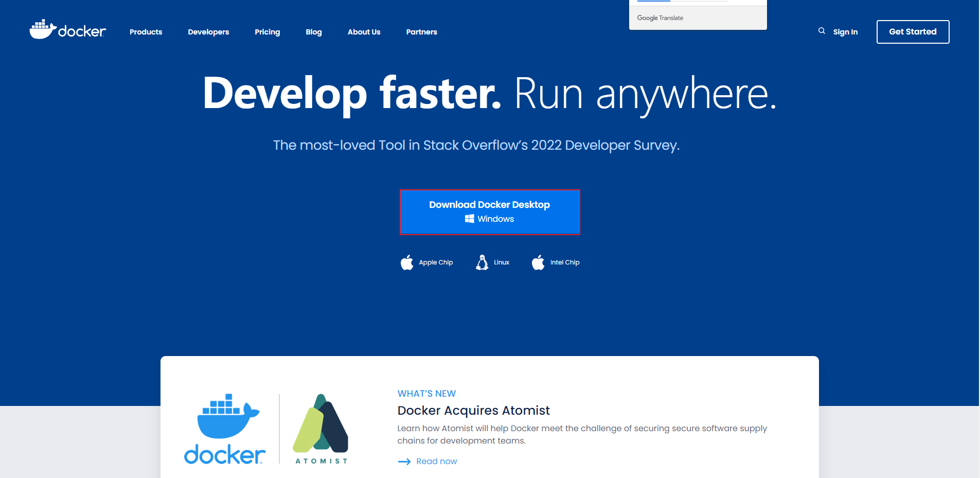Open the About Us menu
Viewport: 980px width, 478px height.
tap(364, 32)
